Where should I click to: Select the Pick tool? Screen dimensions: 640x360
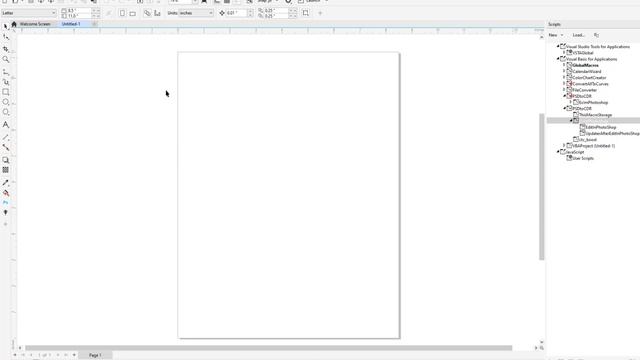(x=5, y=27)
